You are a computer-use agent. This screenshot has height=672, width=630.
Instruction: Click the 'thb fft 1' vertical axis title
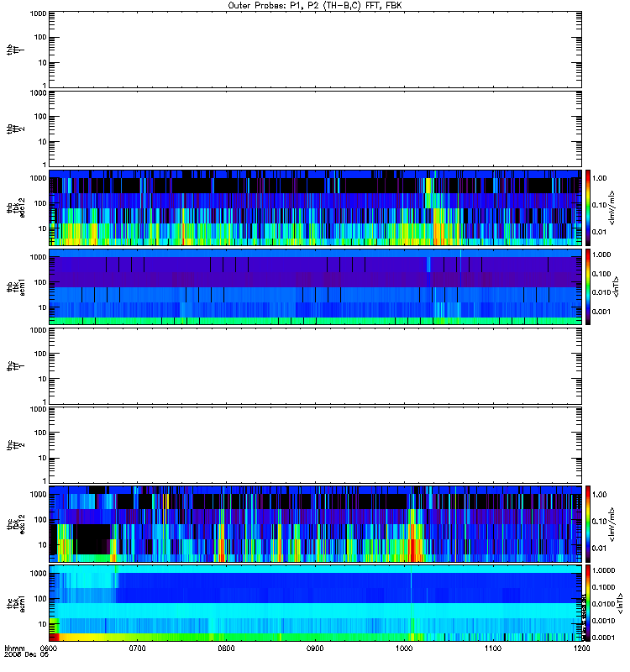click(x=16, y=50)
